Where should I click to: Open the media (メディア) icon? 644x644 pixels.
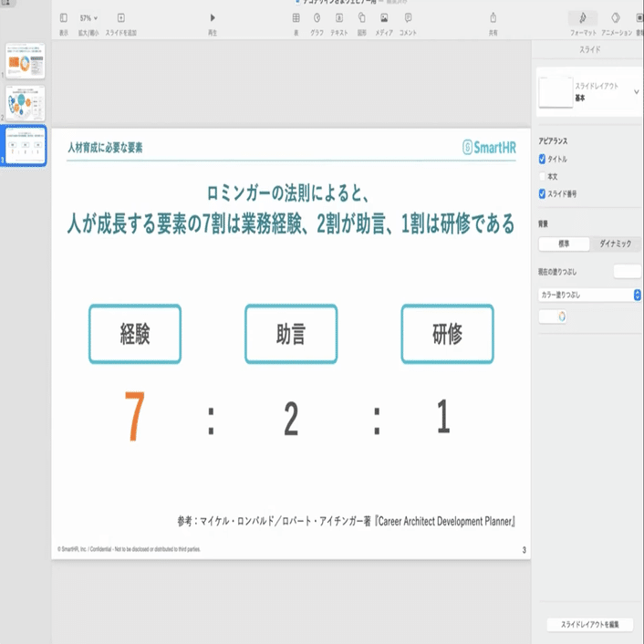tap(384, 17)
